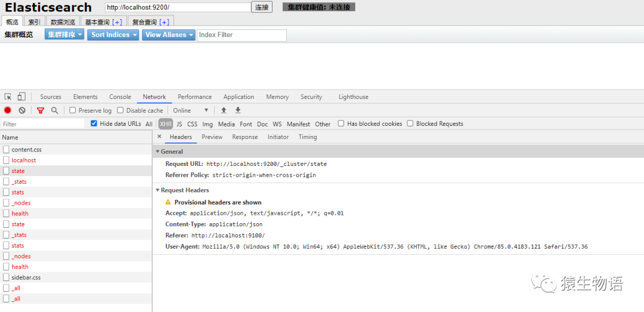Filter requests by CSS type
The height and width of the screenshot is (312, 644).
tap(192, 123)
